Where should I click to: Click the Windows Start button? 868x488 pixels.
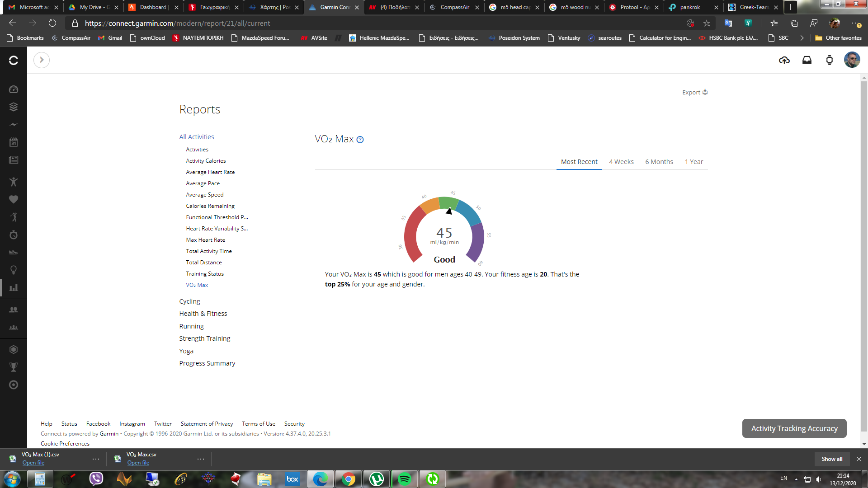[x=12, y=479]
